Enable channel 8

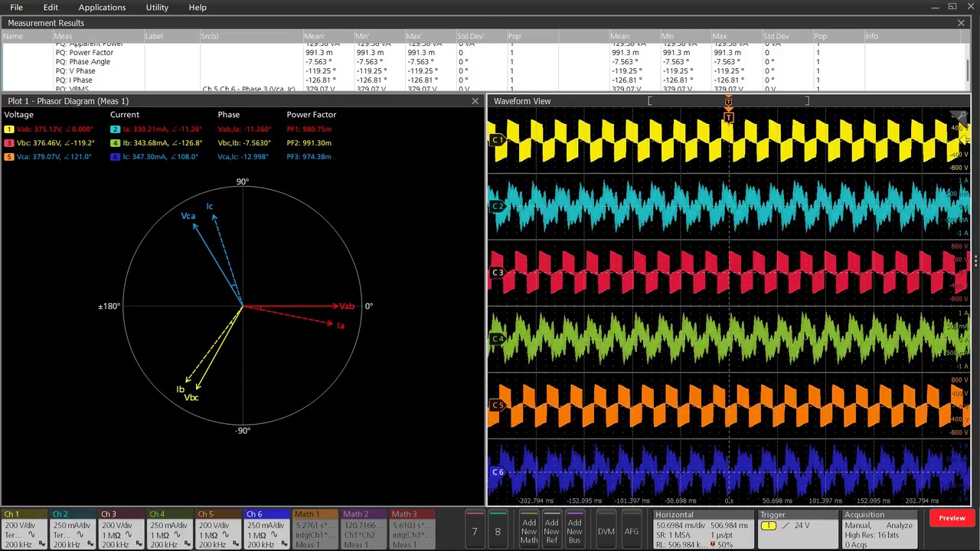click(x=497, y=530)
